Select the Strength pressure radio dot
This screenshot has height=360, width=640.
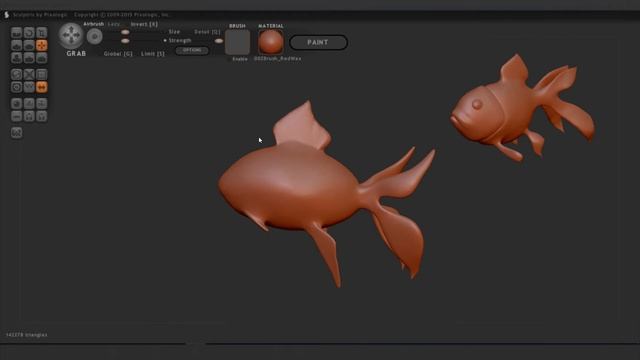165,40
